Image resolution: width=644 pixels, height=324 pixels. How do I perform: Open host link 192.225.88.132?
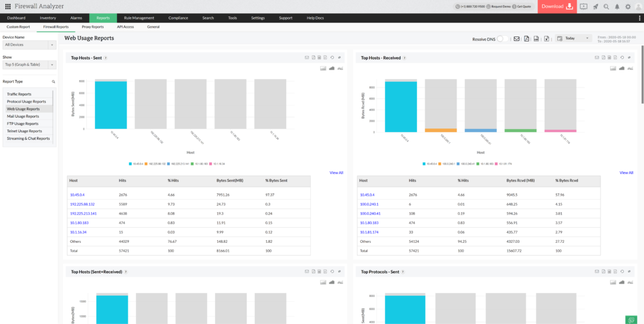coord(82,204)
